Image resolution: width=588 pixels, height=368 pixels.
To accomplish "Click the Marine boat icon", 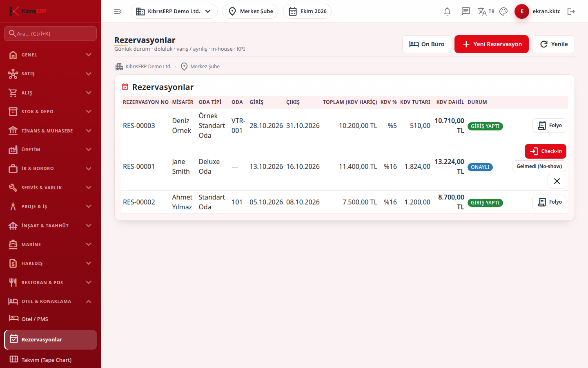I will (13, 245).
